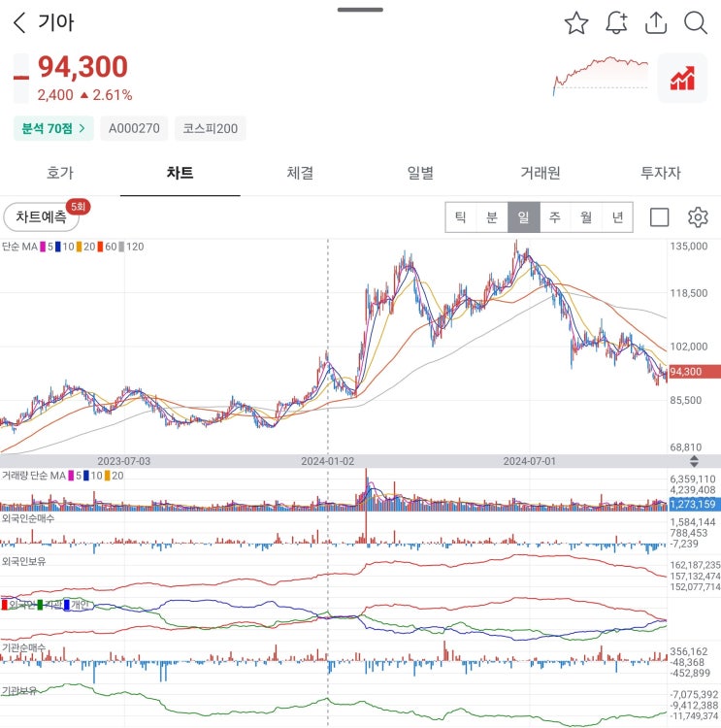
Task: Tap the 2,400 ▲ 2.61% change text
Action: [84, 95]
